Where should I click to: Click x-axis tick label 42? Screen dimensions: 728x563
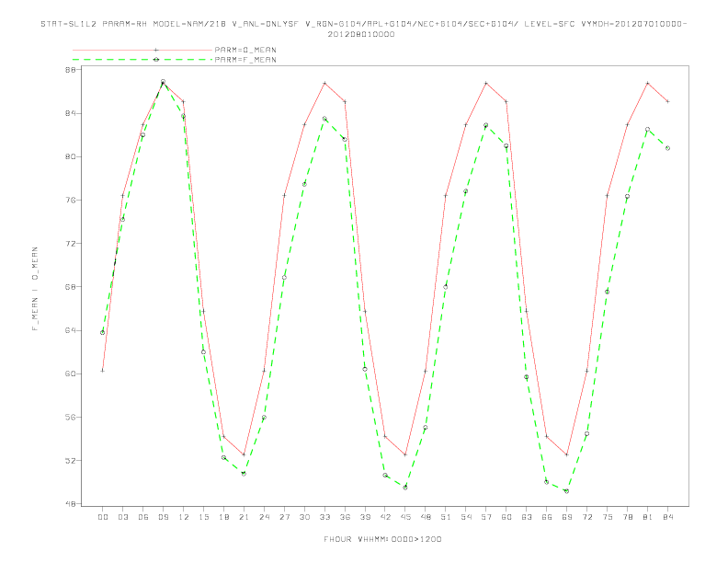pyautogui.click(x=385, y=517)
